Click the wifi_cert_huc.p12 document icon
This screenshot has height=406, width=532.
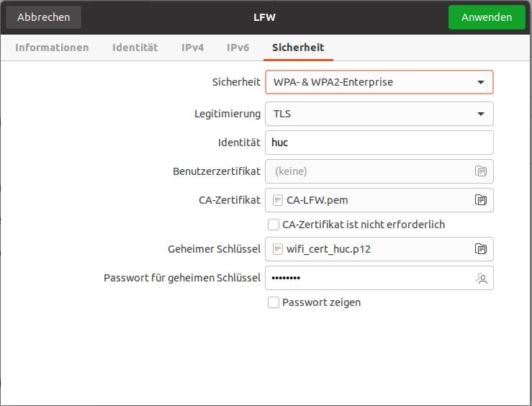point(278,249)
